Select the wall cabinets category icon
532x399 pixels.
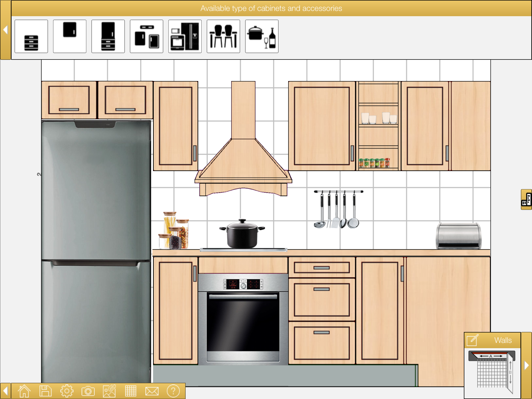point(70,36)
